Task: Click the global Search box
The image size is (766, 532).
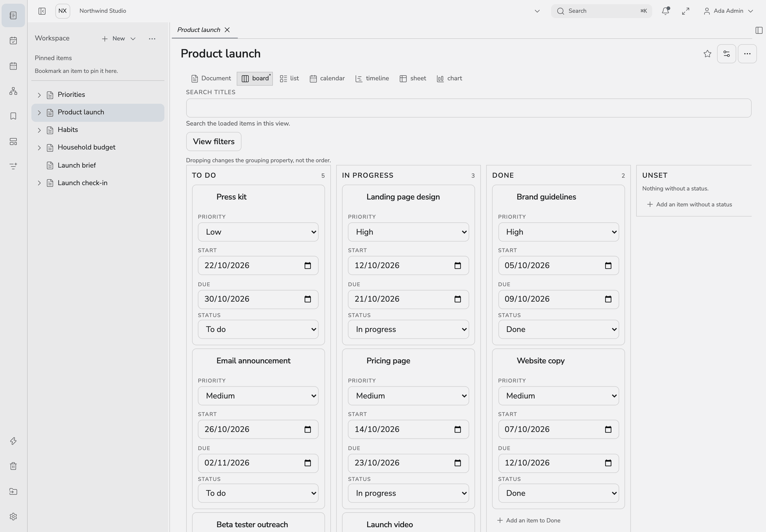Action: pyautogui.click(x=601, y=11)
